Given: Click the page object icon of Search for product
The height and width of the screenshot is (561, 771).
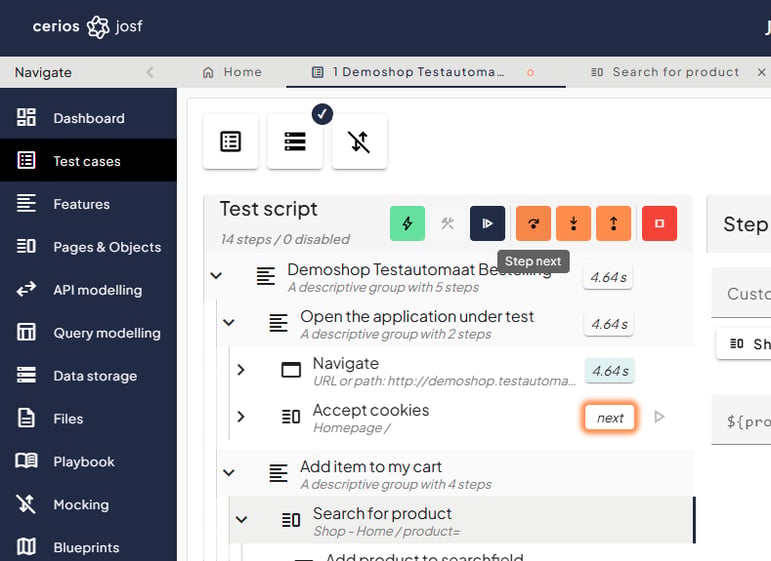Looking at the screenshot, I should (x=291, y=519).
